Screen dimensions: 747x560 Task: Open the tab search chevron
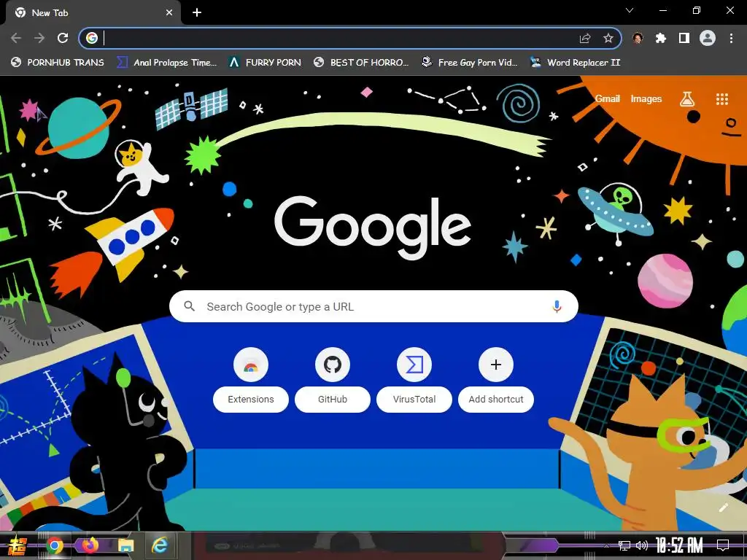click(630, 10)
